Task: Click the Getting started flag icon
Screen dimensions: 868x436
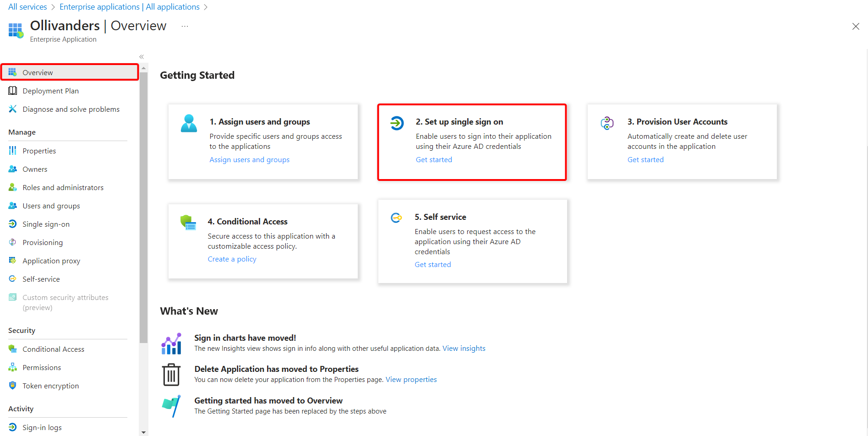Action: pos(172,406)
